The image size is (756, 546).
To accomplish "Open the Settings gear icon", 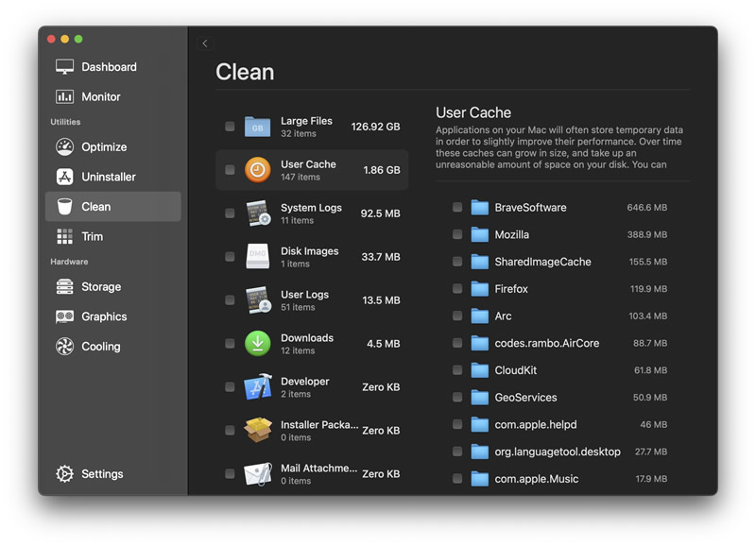I will [x=64, y=473].
